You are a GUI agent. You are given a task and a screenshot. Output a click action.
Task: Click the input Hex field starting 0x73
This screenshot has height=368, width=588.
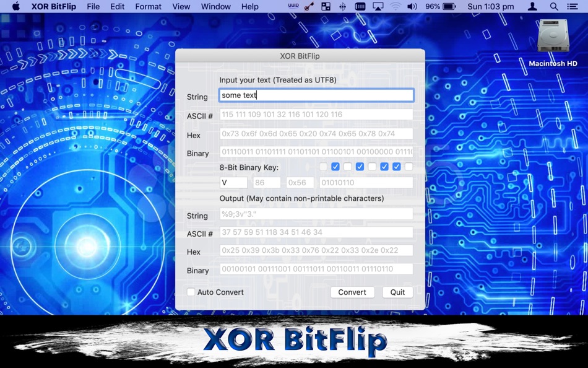click(316, 134)
